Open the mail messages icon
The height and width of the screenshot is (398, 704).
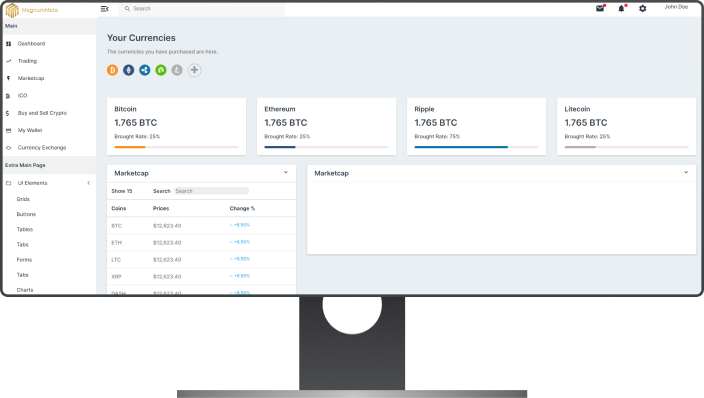(x=600, y=9)
